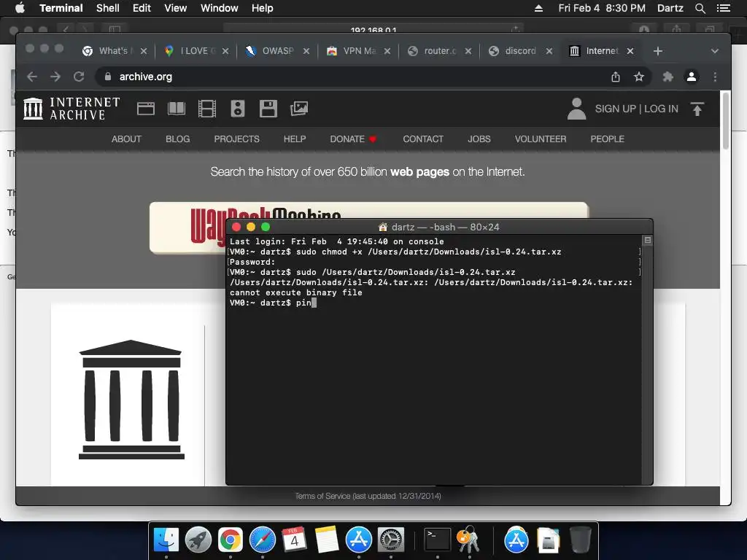Open the Internet Archive audio speaker icon
The width and height of the screenshot is (747, 560).
[238, 109]
